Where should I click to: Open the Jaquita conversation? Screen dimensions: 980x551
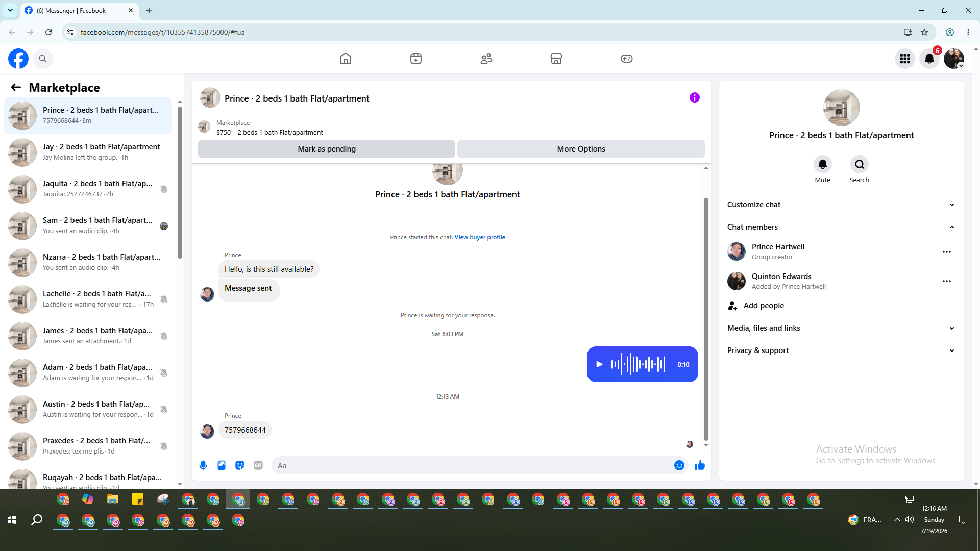(x=88, y=189)
